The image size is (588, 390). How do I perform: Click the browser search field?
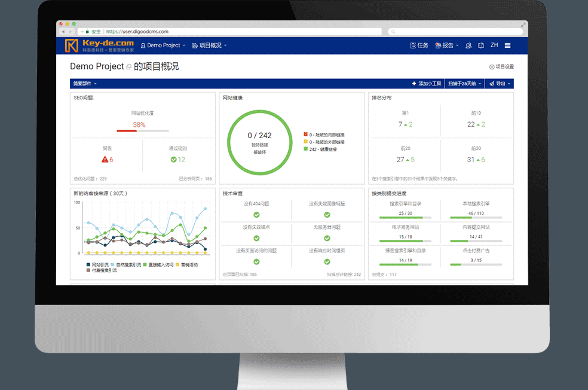pos(455,32)
